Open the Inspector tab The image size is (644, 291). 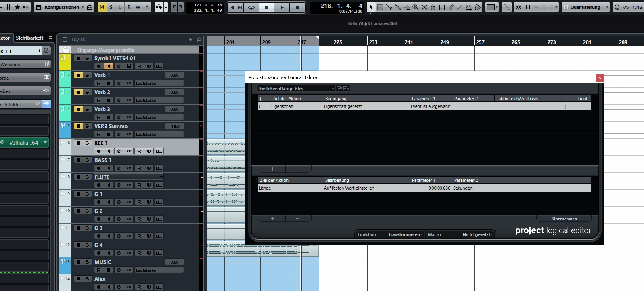tap(5, 38)
